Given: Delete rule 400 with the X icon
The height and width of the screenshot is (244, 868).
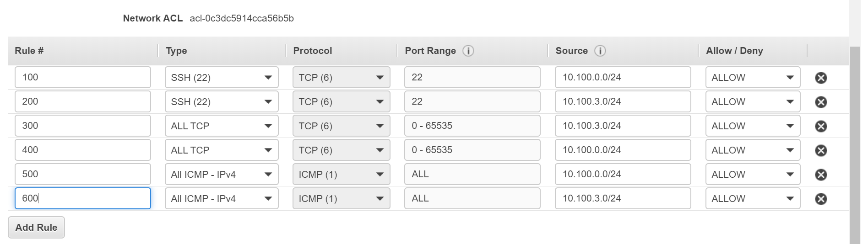Looking at the screenshot, I should tap(821, 150).
